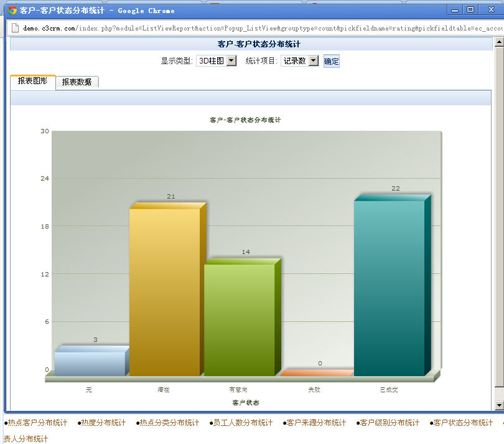Open the 员工人数分布统计 link
Image resolution: width=504 pixels, height=444 pixels.
tap(242, 423)
